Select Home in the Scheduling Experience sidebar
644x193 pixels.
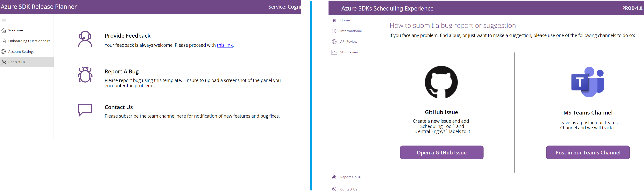click(345, 20)
